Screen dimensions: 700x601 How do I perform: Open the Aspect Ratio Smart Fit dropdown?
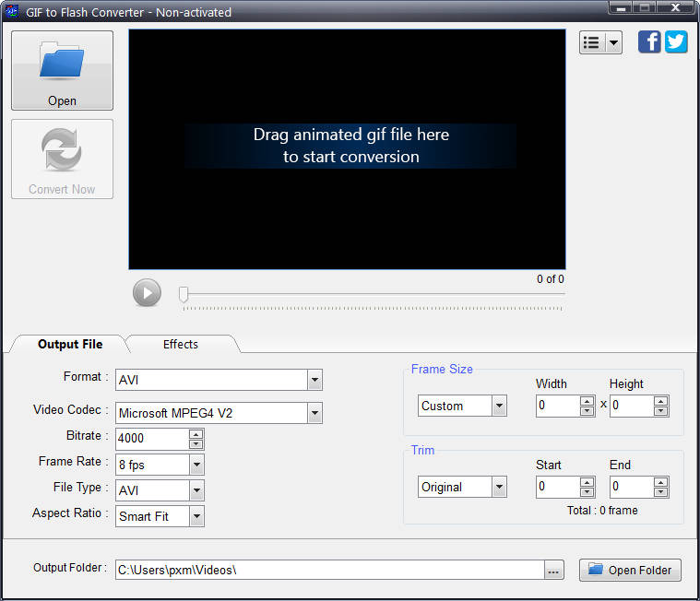[196, 516]
